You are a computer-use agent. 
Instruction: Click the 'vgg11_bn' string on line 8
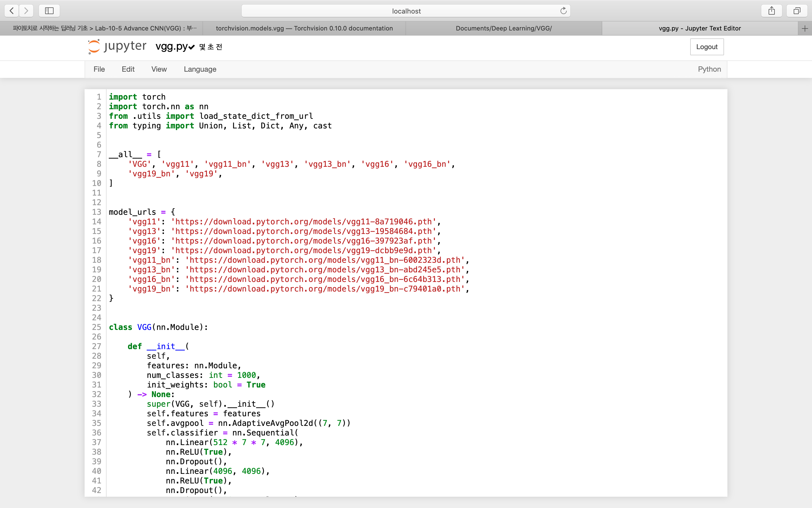[x=228, y=164]
